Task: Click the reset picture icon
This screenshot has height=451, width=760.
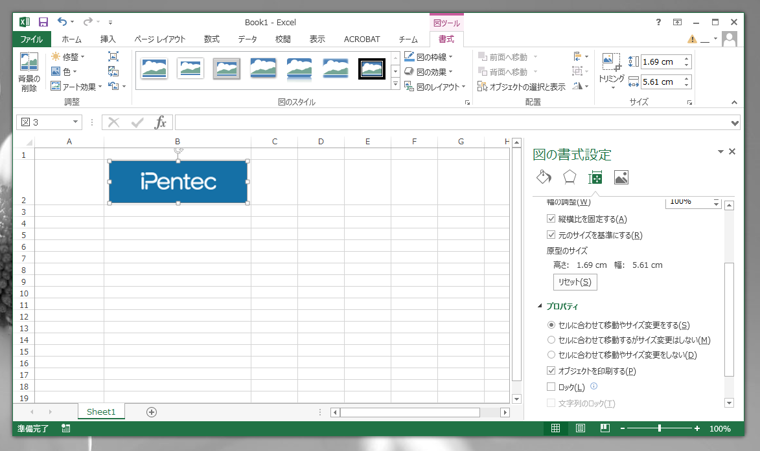Action: pyautogui.click(x=113, y=86)
